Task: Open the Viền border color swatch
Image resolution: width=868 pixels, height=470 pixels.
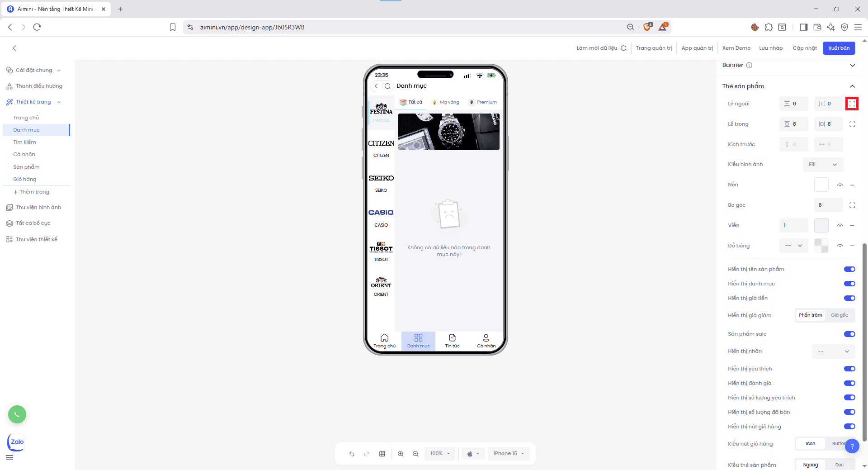Action: [x=821, y=225]
